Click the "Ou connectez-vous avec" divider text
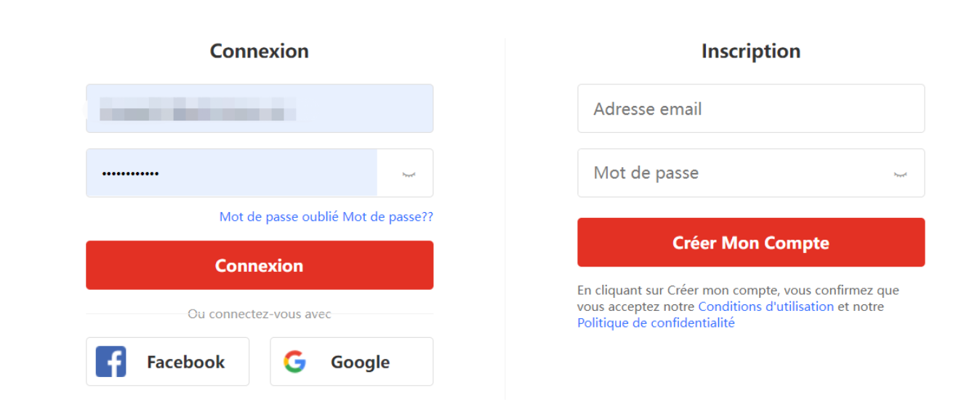 tap(260, 315)
